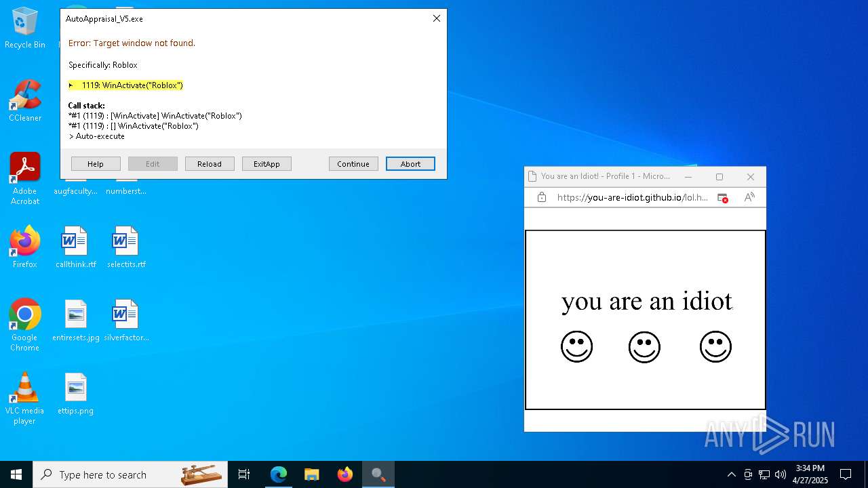The width and height of the screenshot is (868, 488).
Task: Launch Firefox desktop shortcut
Action: tap(25, 247)
